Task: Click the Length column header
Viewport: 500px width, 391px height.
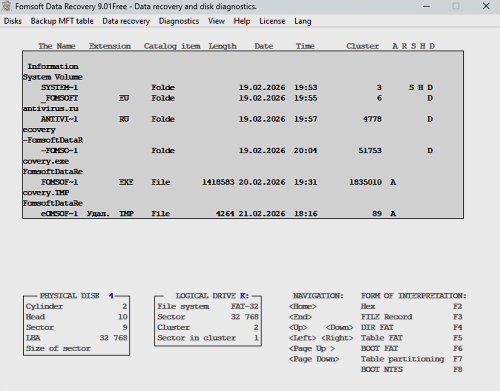Action: coord(222,46)
